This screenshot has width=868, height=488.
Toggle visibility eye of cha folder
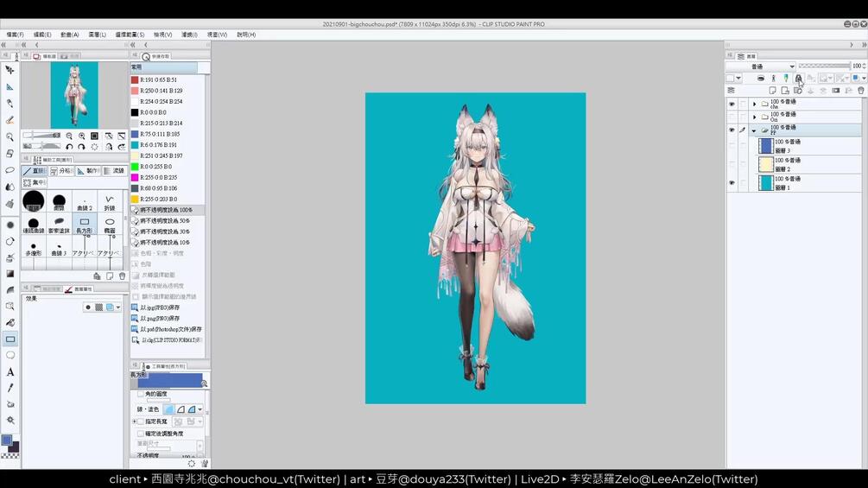tap(732, 104)
